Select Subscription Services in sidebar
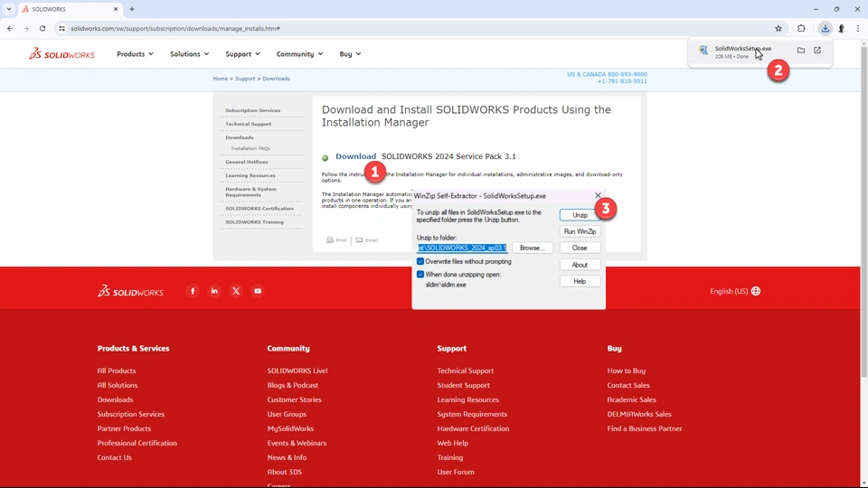Image resolution: width=868 pixels, height=488 pixels. 252,110
